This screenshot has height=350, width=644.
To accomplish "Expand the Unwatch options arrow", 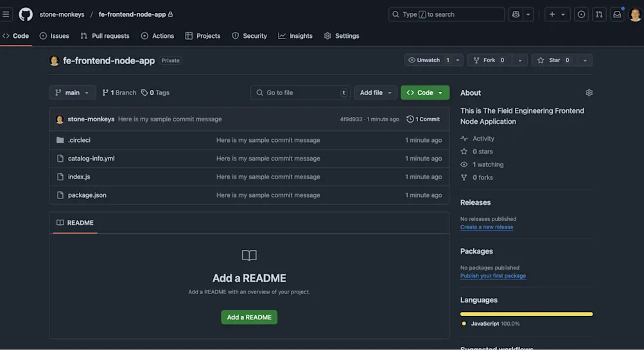I will (x=458, y=60).
